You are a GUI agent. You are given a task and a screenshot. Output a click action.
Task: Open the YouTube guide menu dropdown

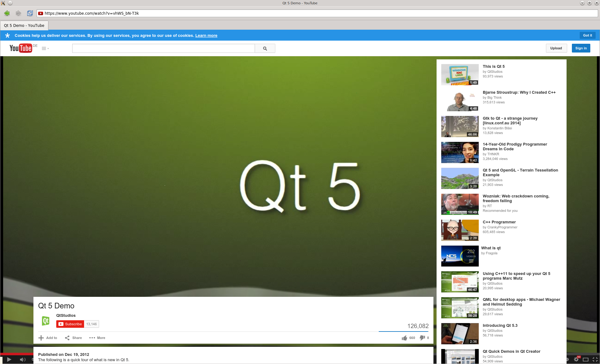coord(45,48)
